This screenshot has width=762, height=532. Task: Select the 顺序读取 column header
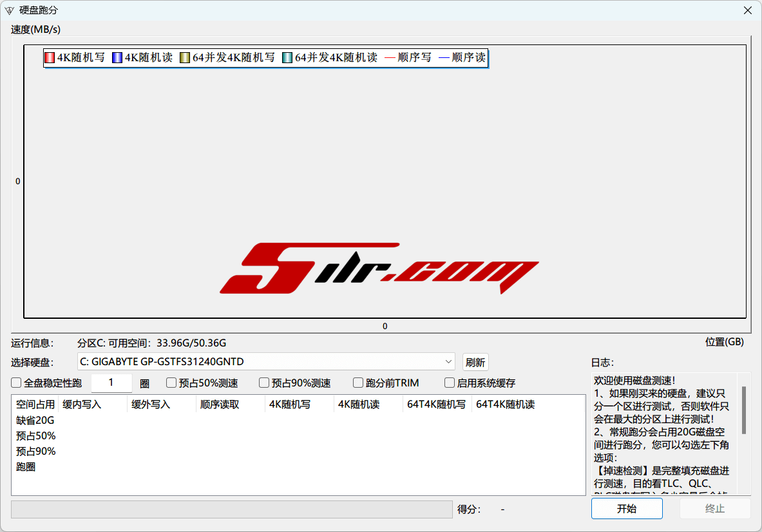(x=231, y=404)
